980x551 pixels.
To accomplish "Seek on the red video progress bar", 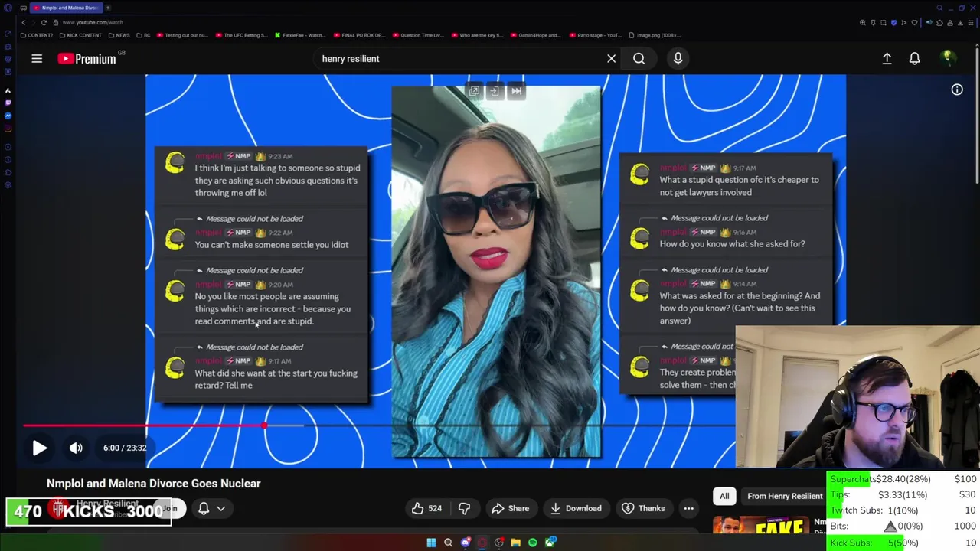I will (x=144, y=425).
